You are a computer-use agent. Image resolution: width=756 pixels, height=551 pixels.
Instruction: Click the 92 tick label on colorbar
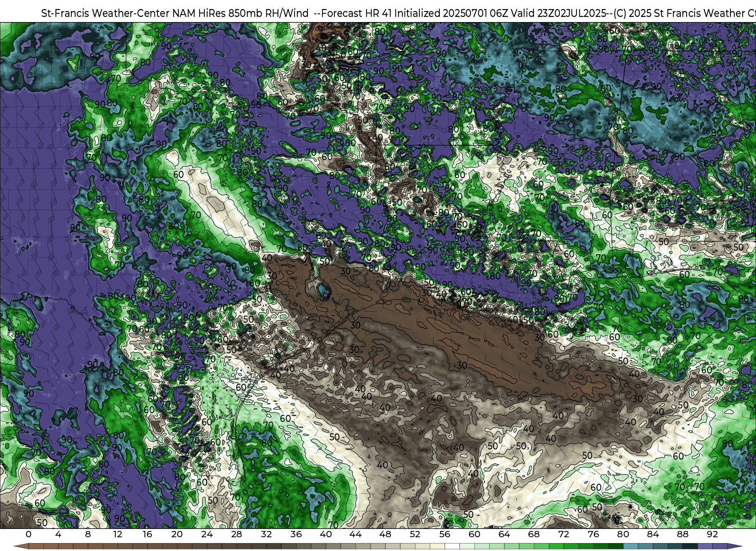tap(712, 534)
